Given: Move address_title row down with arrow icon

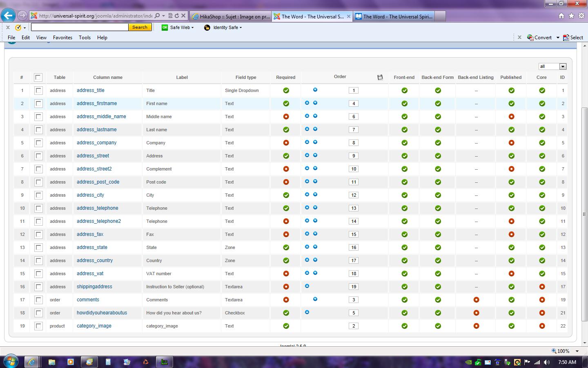Looking at the screenshot, I should click(x=315, y=90).
